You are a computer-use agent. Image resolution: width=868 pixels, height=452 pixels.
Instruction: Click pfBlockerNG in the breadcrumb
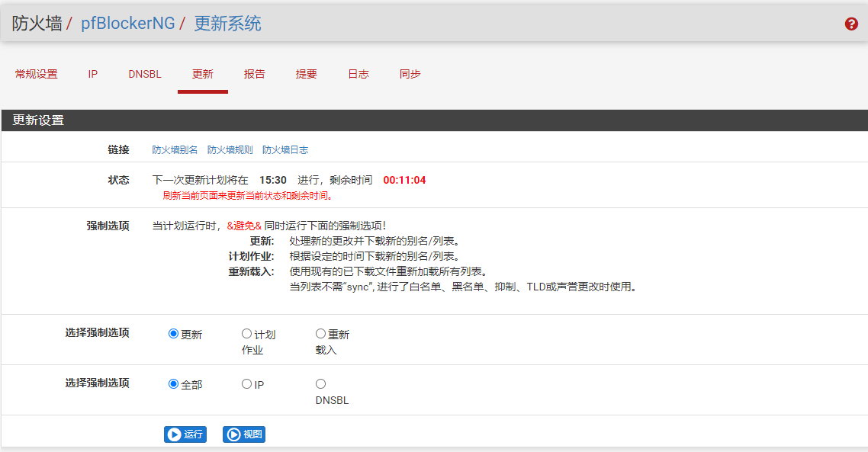127,24
